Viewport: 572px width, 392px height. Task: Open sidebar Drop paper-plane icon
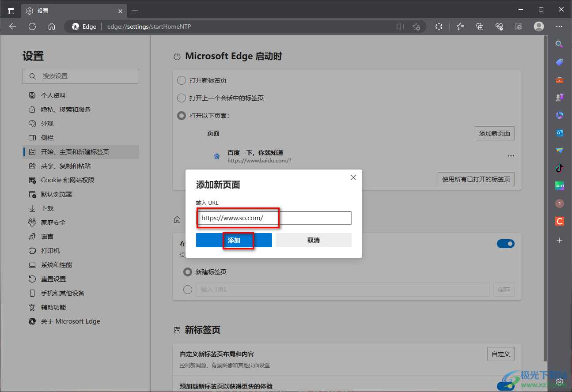point(560,151)
